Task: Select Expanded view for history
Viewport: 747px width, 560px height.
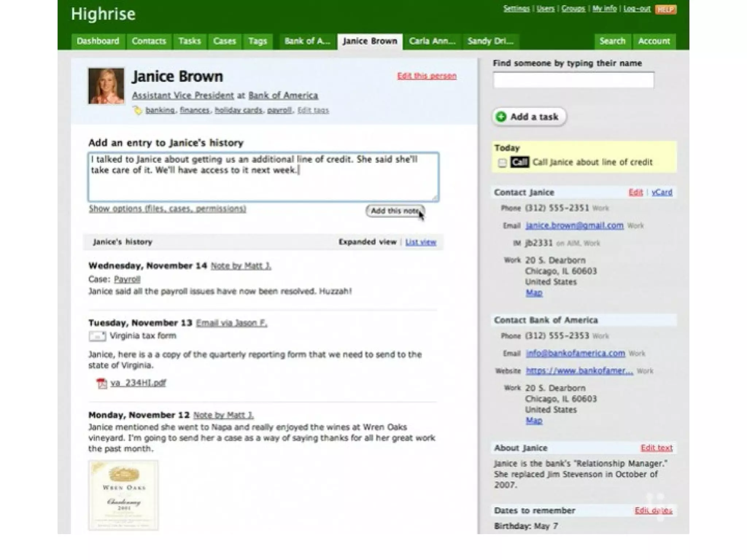Action: tap(367, 242)
